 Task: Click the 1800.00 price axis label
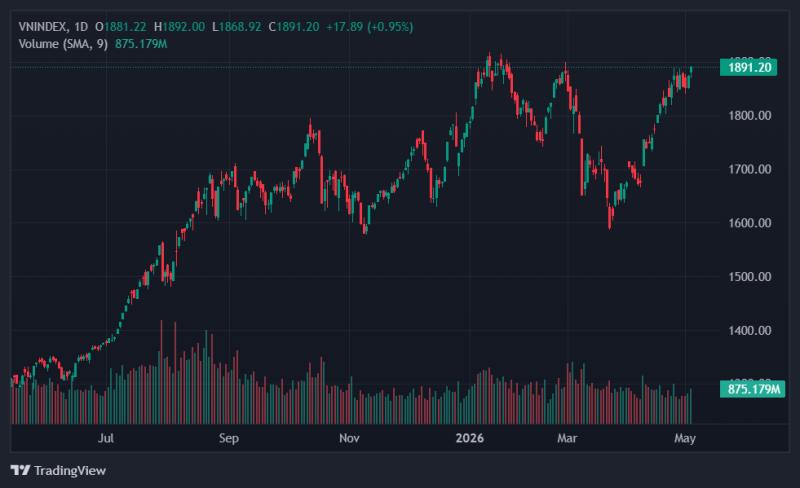coord(749,116)
